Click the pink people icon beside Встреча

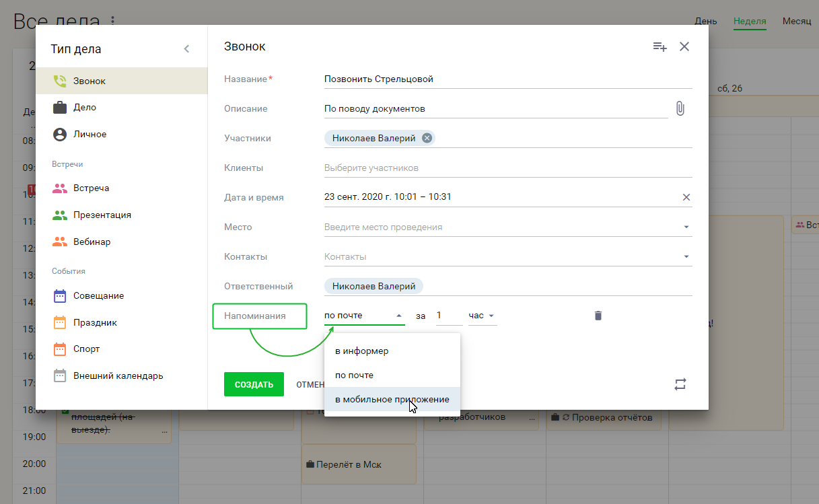(x=60, y=188)
